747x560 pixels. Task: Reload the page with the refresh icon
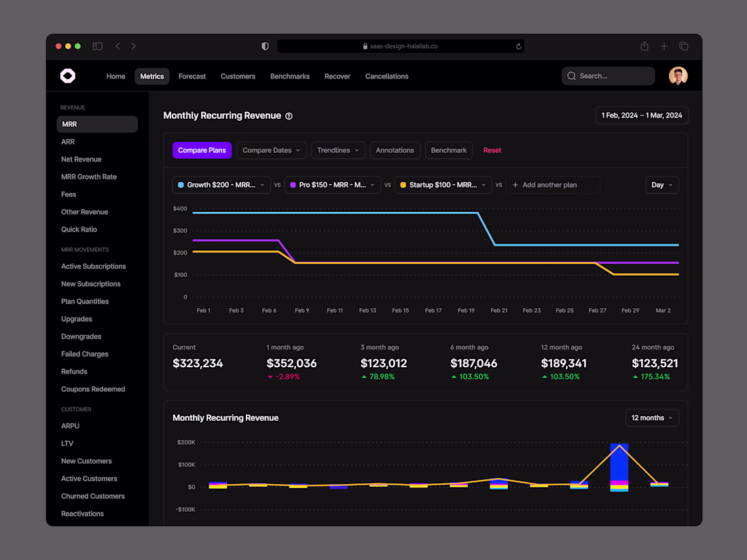click(x=518, y=46)
